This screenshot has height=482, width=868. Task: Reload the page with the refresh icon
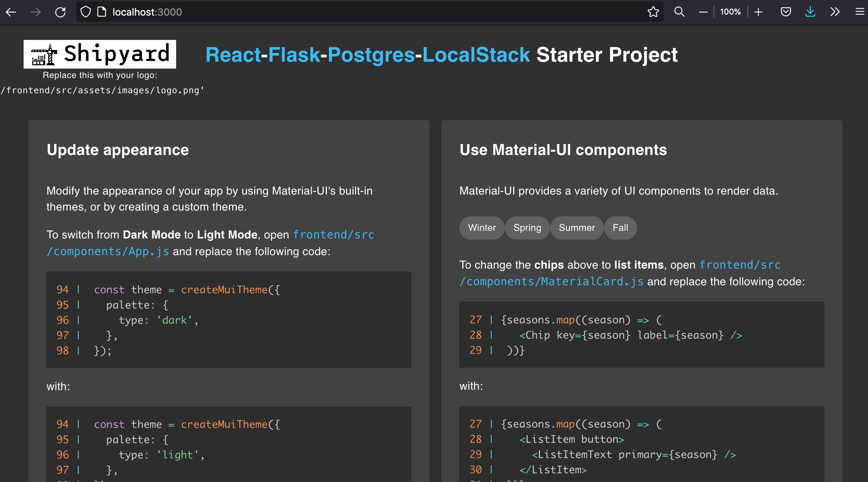point(60,12)
